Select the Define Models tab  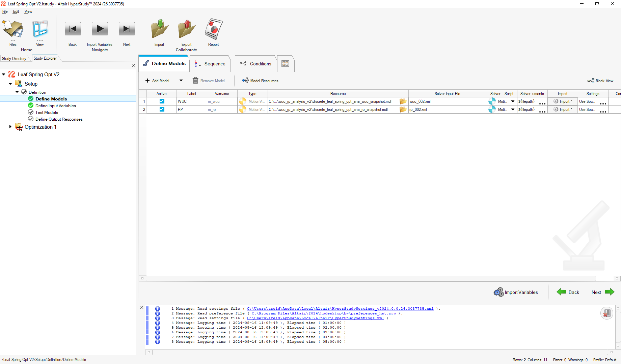coord(164,63)
